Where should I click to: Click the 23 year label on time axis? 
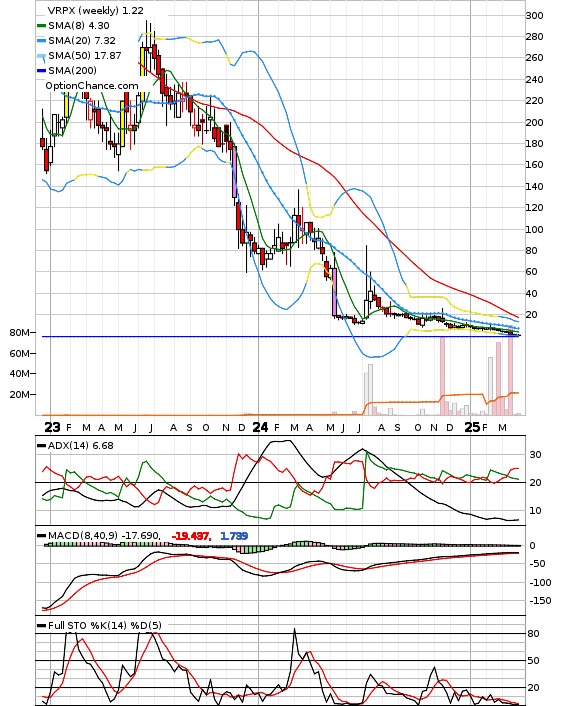pos(52,427)
